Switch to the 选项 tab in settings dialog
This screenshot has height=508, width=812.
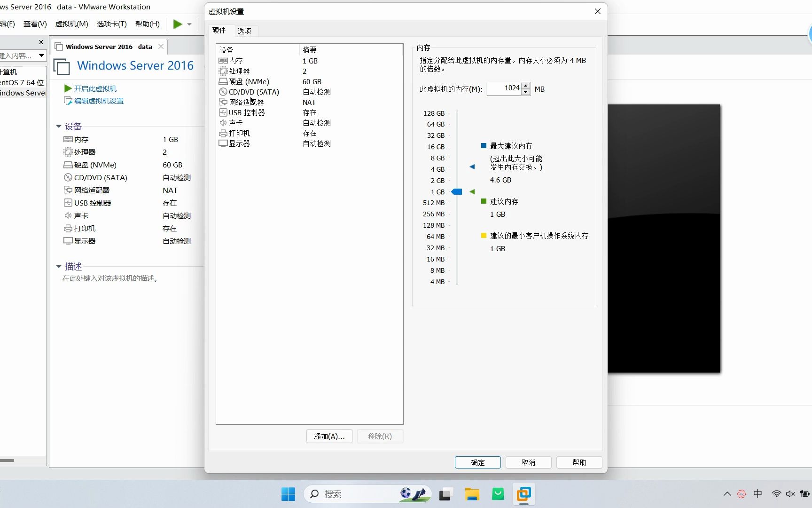click(x=244, y=31)
